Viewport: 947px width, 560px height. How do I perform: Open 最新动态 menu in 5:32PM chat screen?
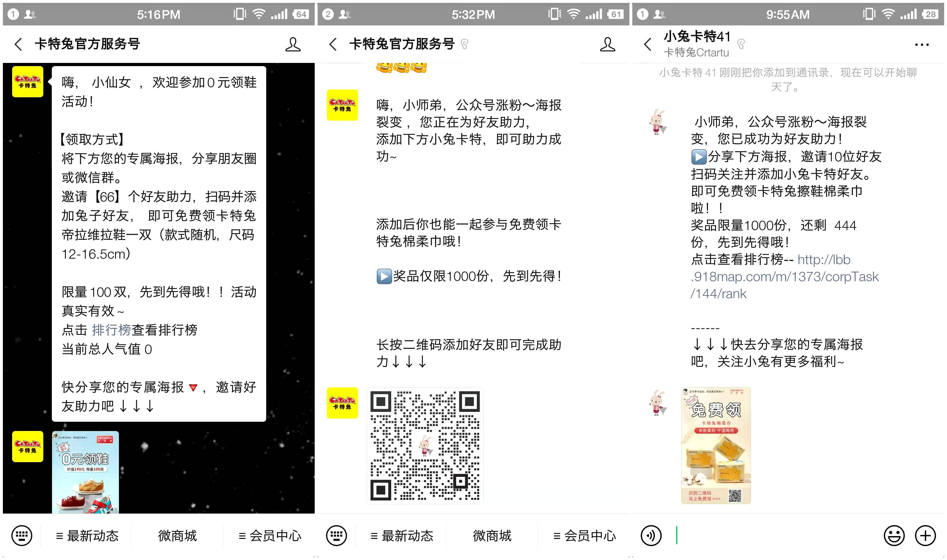(402, 535)
